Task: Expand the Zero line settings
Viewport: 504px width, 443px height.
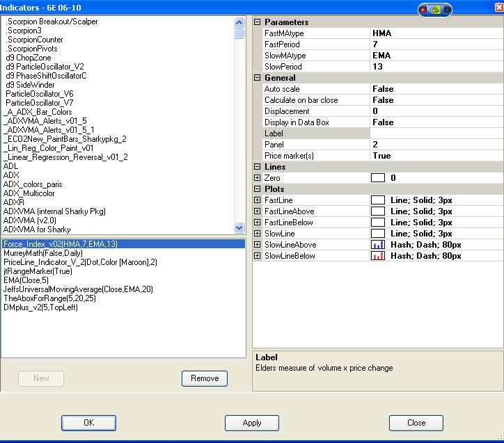Action: [x=257, y=178]
